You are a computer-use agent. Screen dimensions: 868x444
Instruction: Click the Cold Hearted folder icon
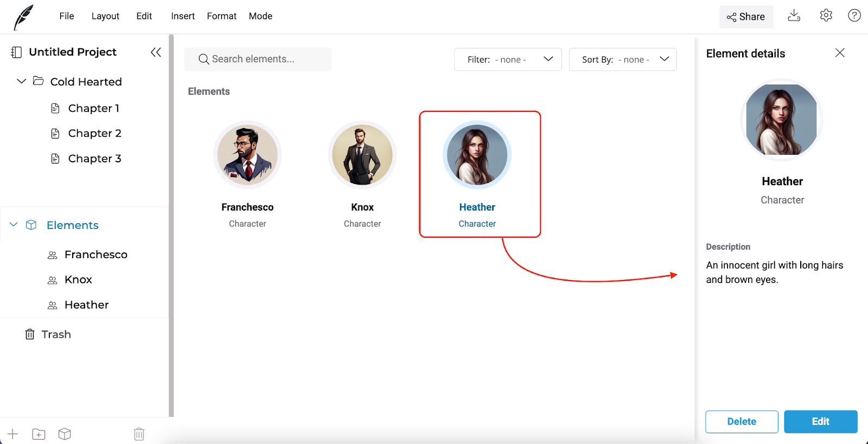[39, 81]
